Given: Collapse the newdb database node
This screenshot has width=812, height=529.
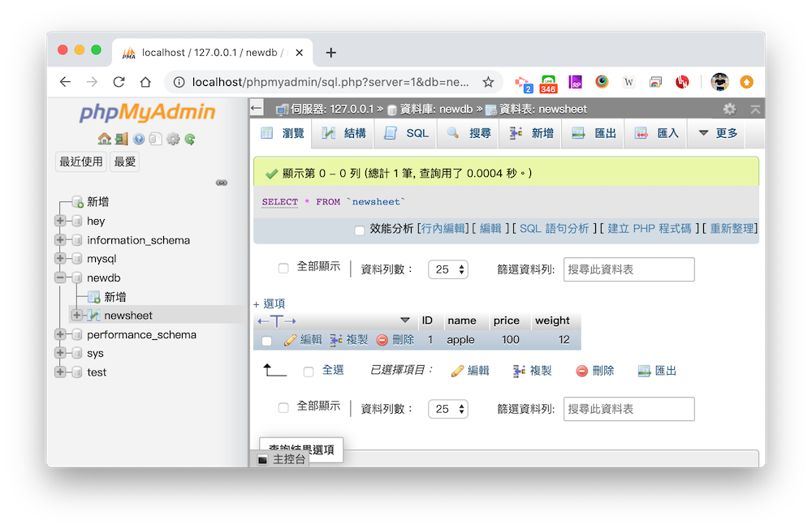Looking at the screenshot, I should point(60,278).
